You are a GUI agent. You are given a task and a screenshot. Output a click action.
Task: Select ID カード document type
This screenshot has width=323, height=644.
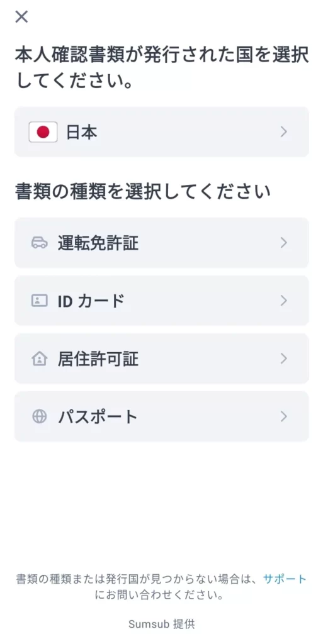(161, 301)
